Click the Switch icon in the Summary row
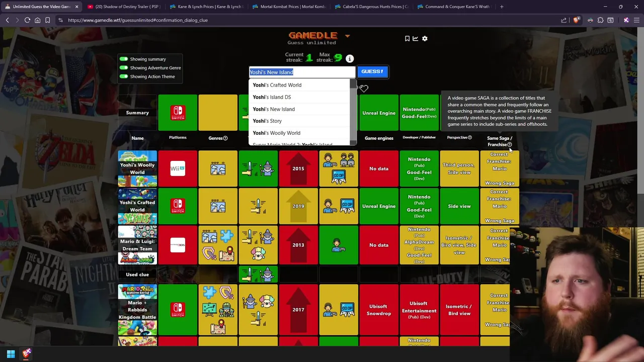Viewport: 644px width, 362px height. coord(178,113)
